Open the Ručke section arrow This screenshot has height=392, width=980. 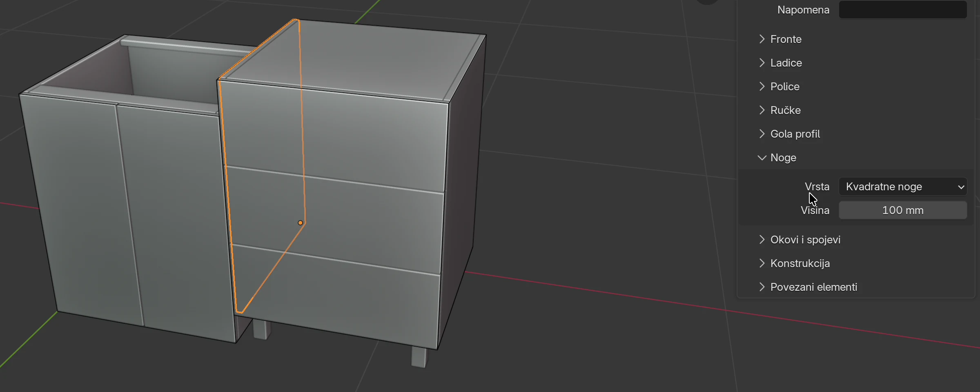coord(762,110)
